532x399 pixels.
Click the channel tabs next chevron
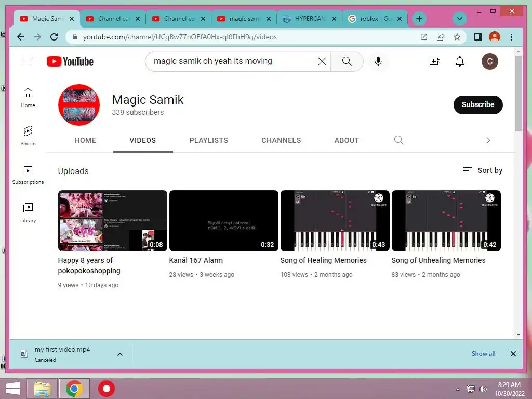pos(488,140)
